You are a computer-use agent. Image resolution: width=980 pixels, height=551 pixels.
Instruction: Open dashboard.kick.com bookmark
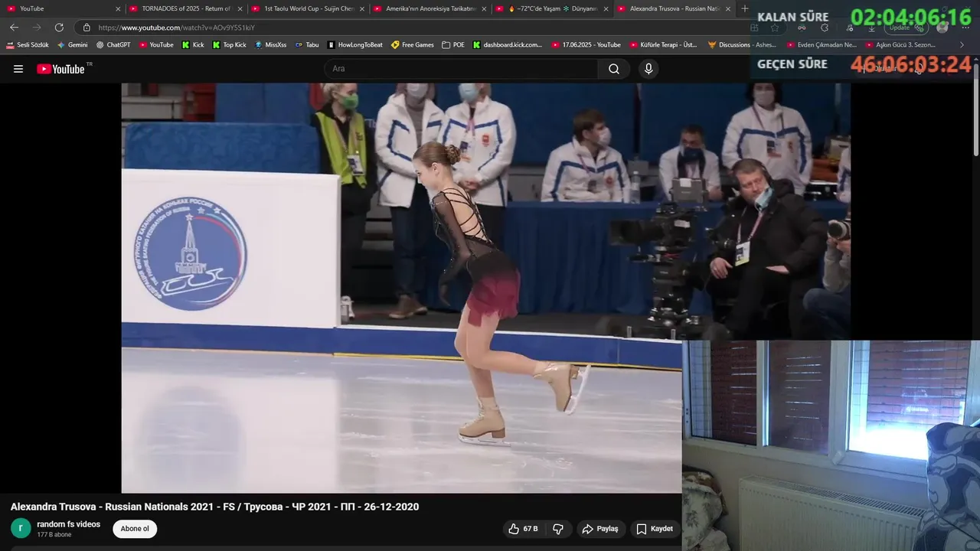[507, 45]
